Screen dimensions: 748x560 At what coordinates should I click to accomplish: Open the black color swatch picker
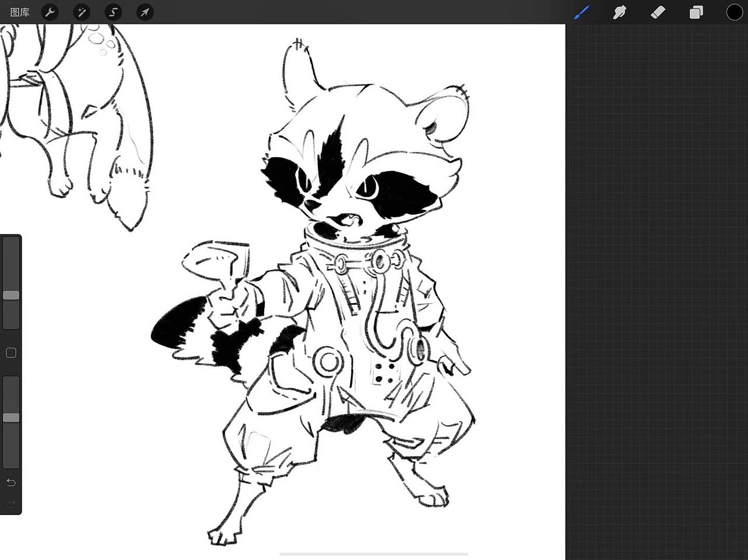[x=735, y=12]
